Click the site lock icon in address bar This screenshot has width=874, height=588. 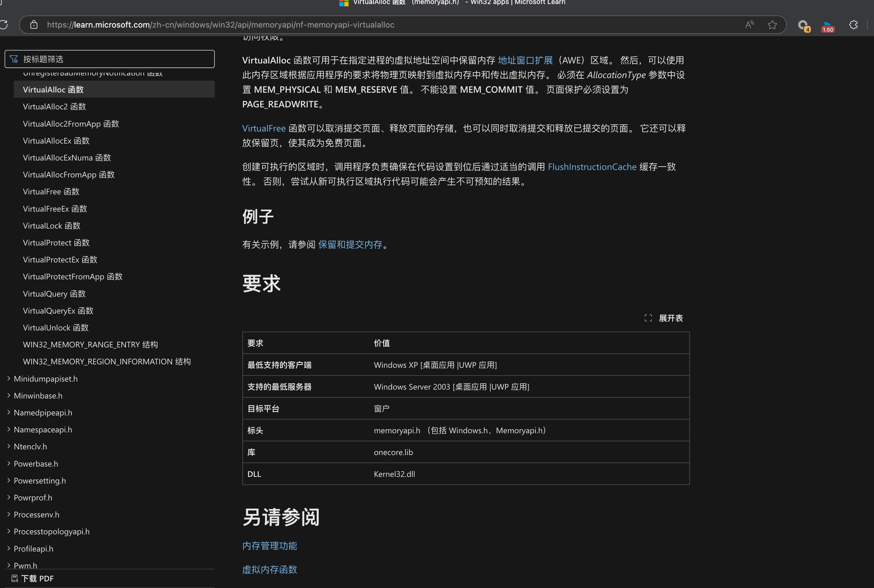pos(34,25)
